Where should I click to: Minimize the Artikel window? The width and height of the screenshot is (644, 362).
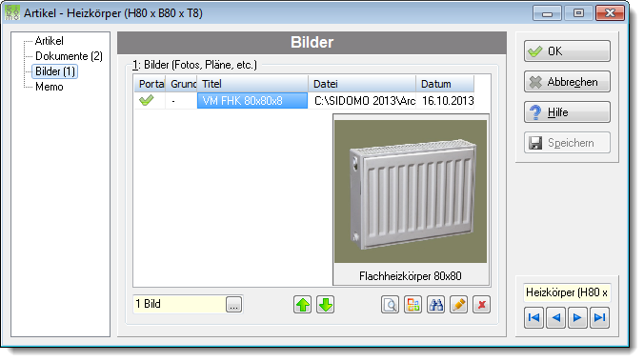coord(547,13)
